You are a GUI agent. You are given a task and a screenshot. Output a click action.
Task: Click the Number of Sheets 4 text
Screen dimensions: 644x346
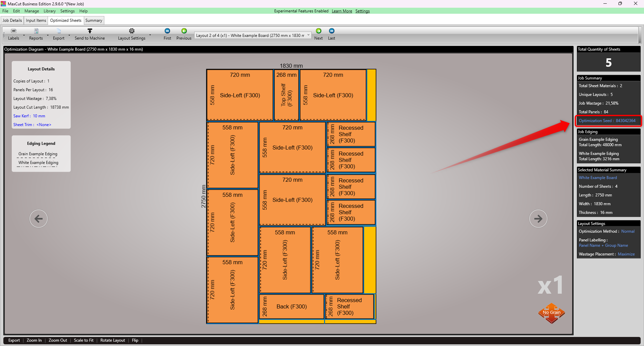(598, 186)
